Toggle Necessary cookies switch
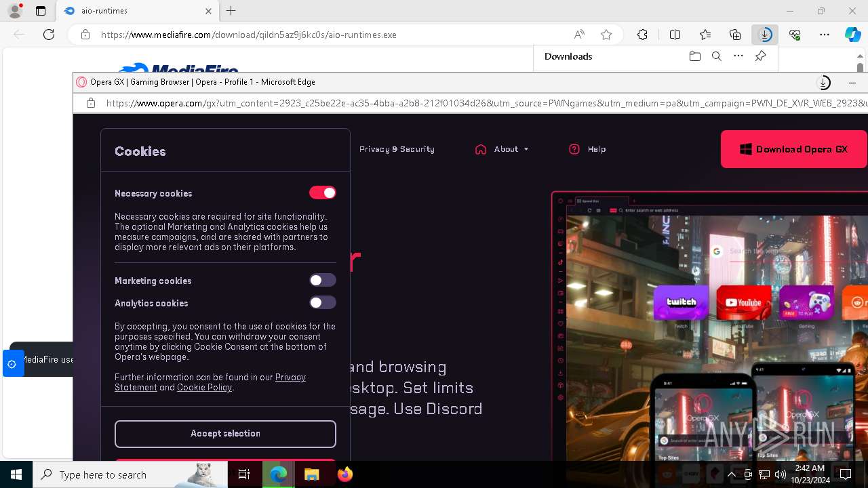The height and width of the screenshot is (488, 868). coord(323,193)
